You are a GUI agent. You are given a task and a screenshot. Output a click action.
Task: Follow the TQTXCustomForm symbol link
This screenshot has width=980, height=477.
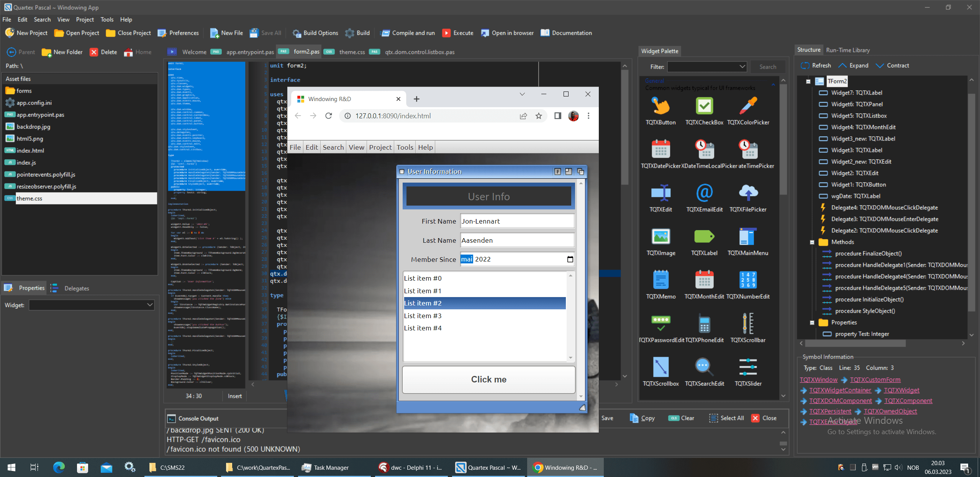(875, 379)
